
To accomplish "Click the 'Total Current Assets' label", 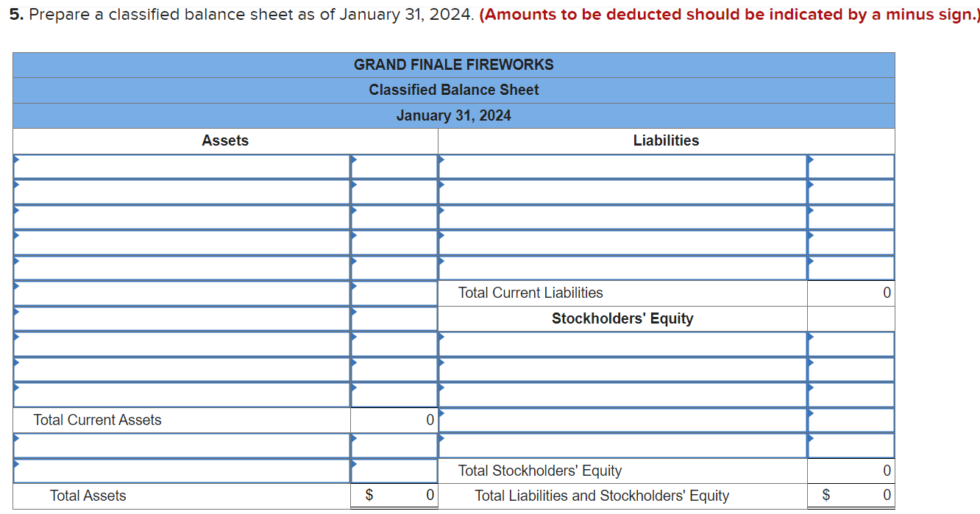I will pyautogui.click(x=97, y=420).
